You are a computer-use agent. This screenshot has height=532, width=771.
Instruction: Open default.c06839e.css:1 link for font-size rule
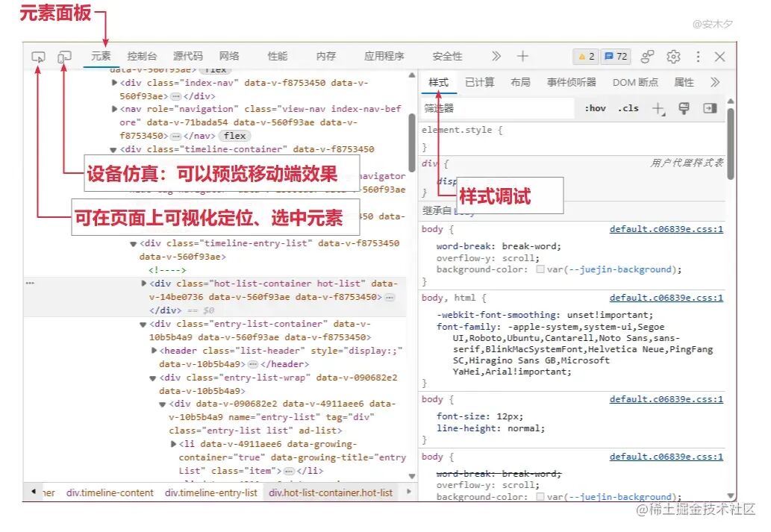667,399
